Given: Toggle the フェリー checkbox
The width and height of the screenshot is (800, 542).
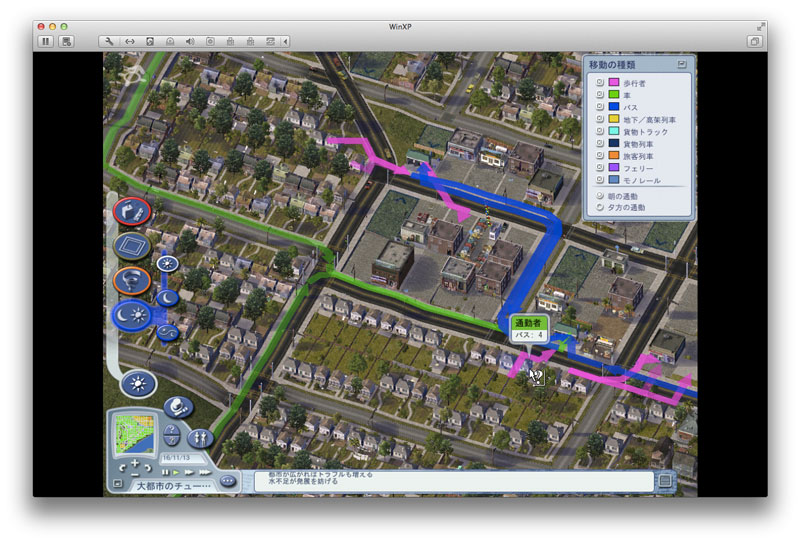Looking at the screenshot, I should [x=600, y=167].
